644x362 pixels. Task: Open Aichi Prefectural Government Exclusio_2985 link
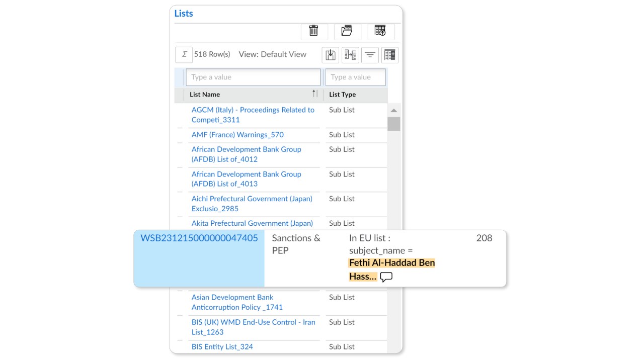click(252, 204)
